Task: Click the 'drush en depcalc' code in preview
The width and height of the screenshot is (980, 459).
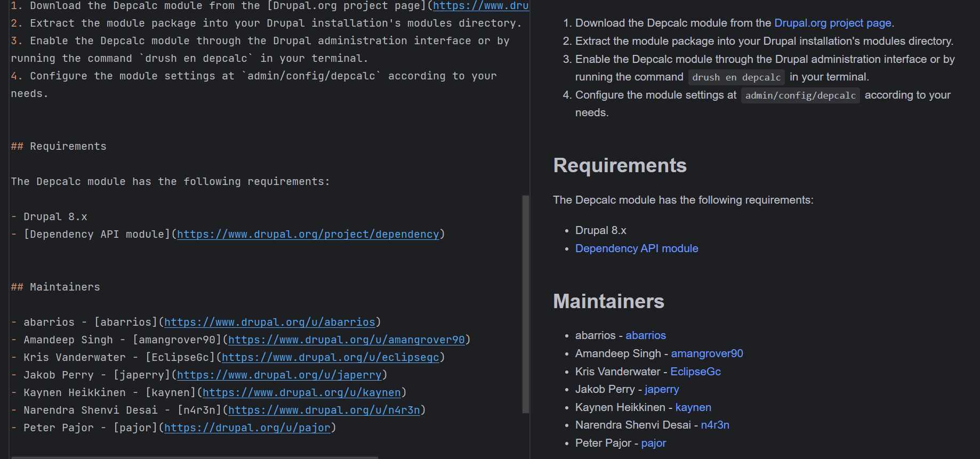Action: [x=736, y=77]
